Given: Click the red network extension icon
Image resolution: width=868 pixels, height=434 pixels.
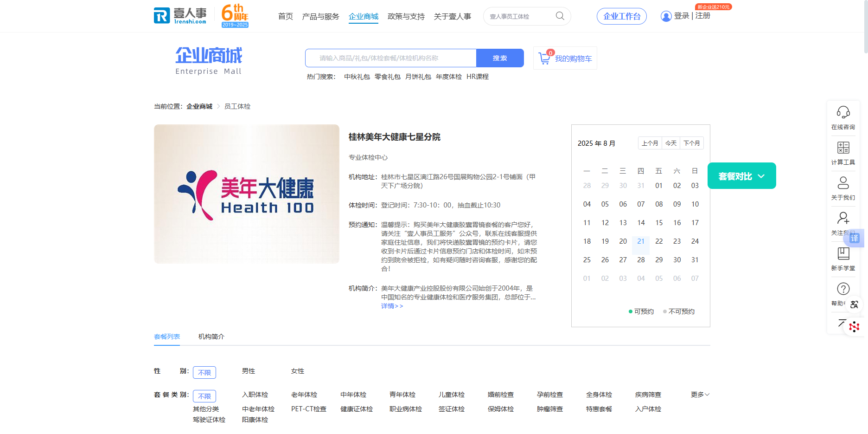Looking at the screenshot, I should click(854, 327).
